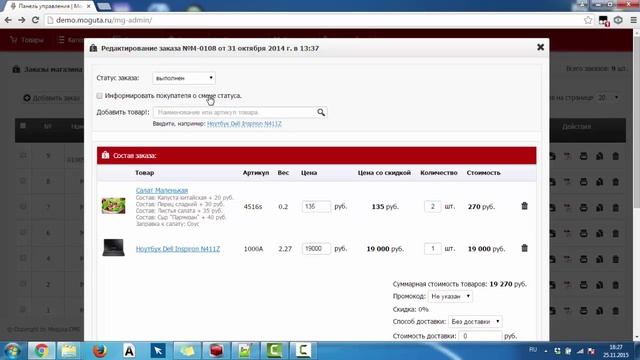Open the per-page count dropdown showing 20
This screenshot has height=360, width=640.
tap(608, 98)
